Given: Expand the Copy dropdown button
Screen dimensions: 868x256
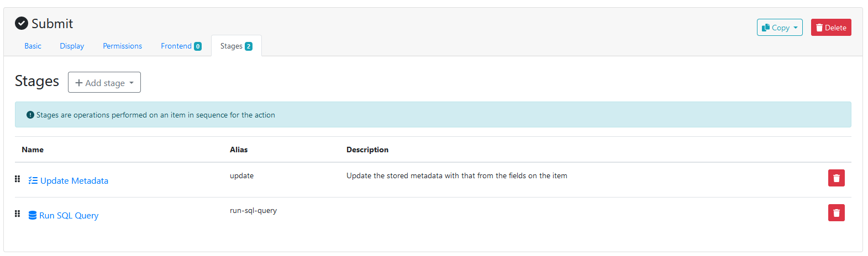Looking at the screenshot, I should pos(779,28).
